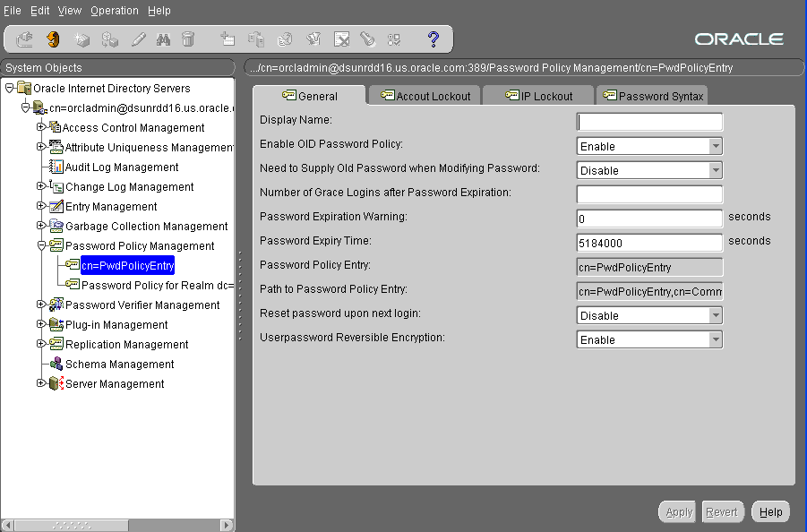Switch to the Password Syntax tab
807x532 pixels.
pyautogui.click(x=654, y=96)
